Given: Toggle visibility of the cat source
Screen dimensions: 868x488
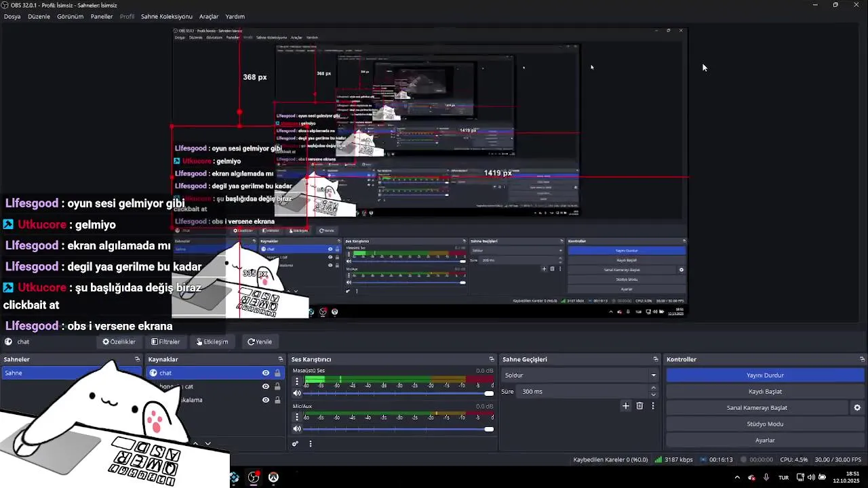Looking at the screenshot, I should coord(265,386).
